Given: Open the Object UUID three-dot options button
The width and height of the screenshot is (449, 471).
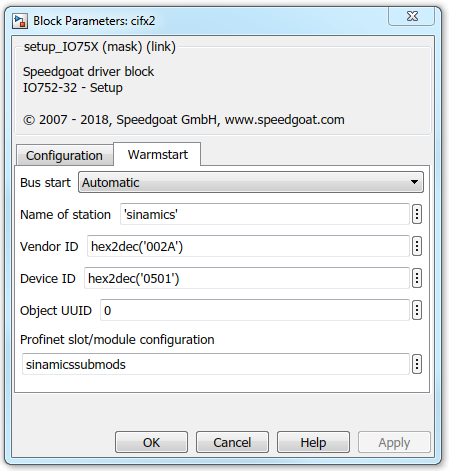Looking at the screenshot, I should [x=417, y=310].
